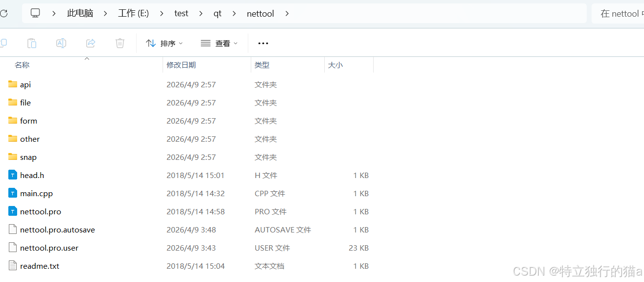Click test in the breadcrumb path
644x282 pixels.
coord(181,13)
